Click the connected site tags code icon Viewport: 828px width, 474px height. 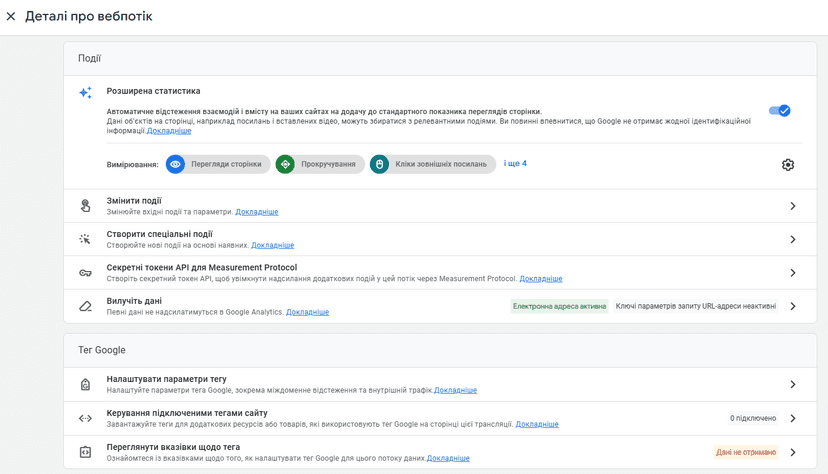pos(85,419)
